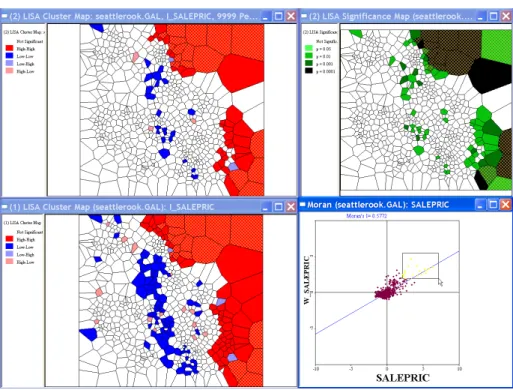Maximize the LISA Significance Map window
The image size is (513, 390).
point(493,16)
